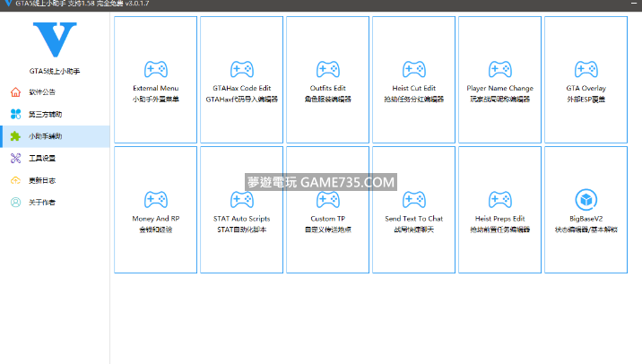642x364 pixels.
Task: Click the home icon for 软件公告
Action: tap(15, 92)
